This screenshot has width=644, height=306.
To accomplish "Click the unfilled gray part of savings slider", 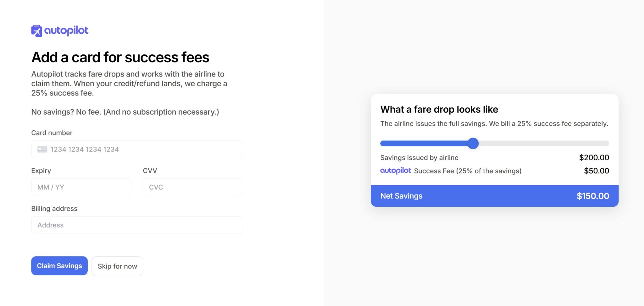I will pyautogui.click(x=544, y=144).
